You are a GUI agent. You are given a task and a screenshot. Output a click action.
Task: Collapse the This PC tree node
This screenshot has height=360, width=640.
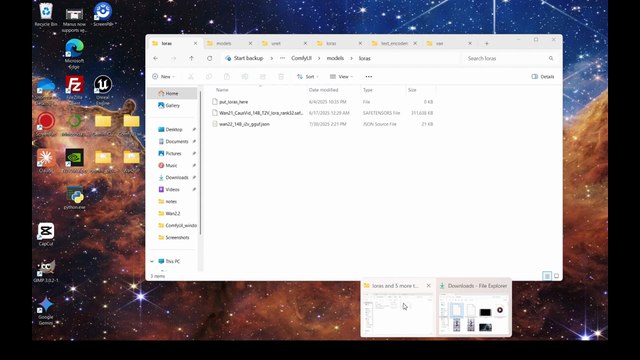(152, 261)
